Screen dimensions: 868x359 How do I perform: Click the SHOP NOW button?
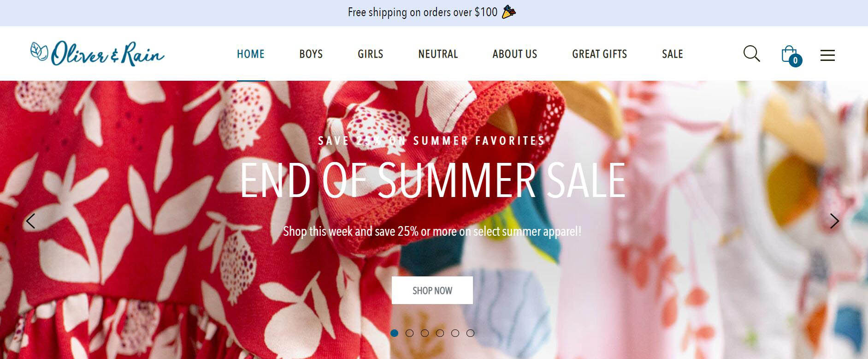pyautogui.click(x=432, y=290)
